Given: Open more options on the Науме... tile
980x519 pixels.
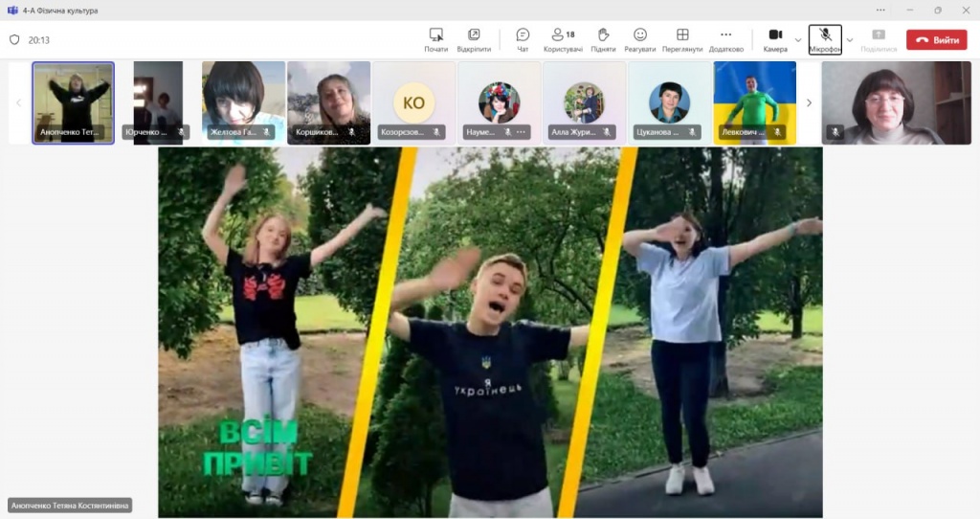Looking at the screenshot, I should point(522,132).
